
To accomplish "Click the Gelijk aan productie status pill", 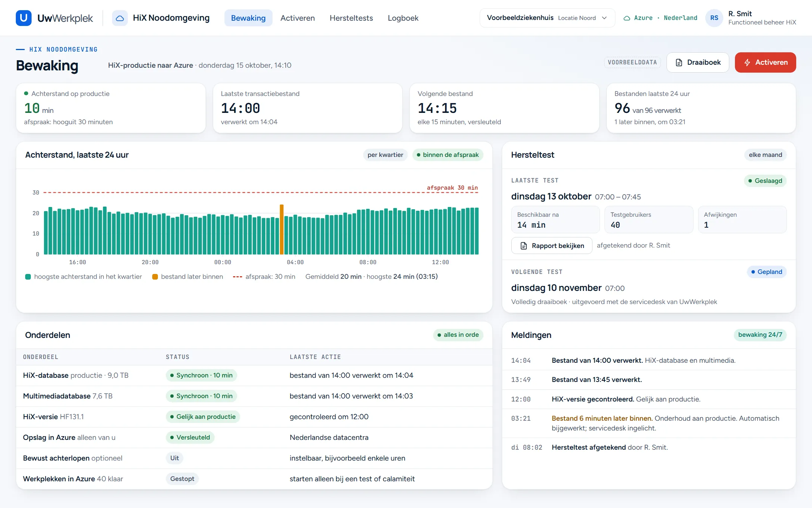I will pos(203,417).
